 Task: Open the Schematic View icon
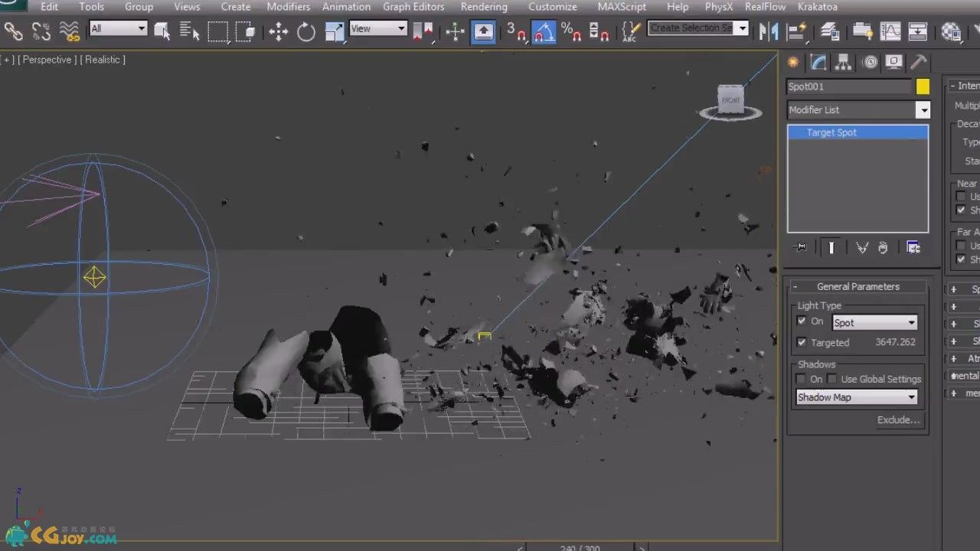coord(917,31)
